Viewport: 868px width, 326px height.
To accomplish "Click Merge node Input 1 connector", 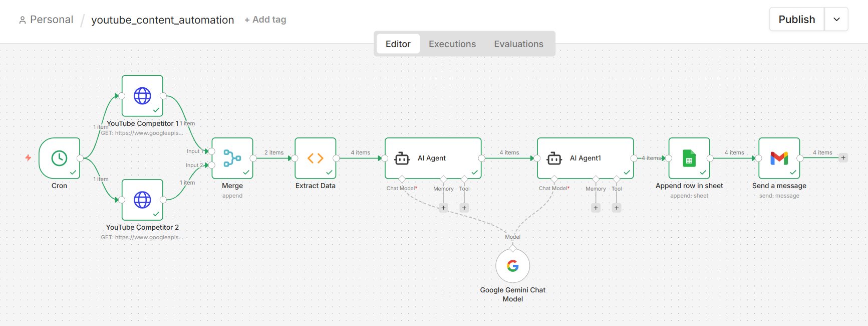I will coord(212,151).
